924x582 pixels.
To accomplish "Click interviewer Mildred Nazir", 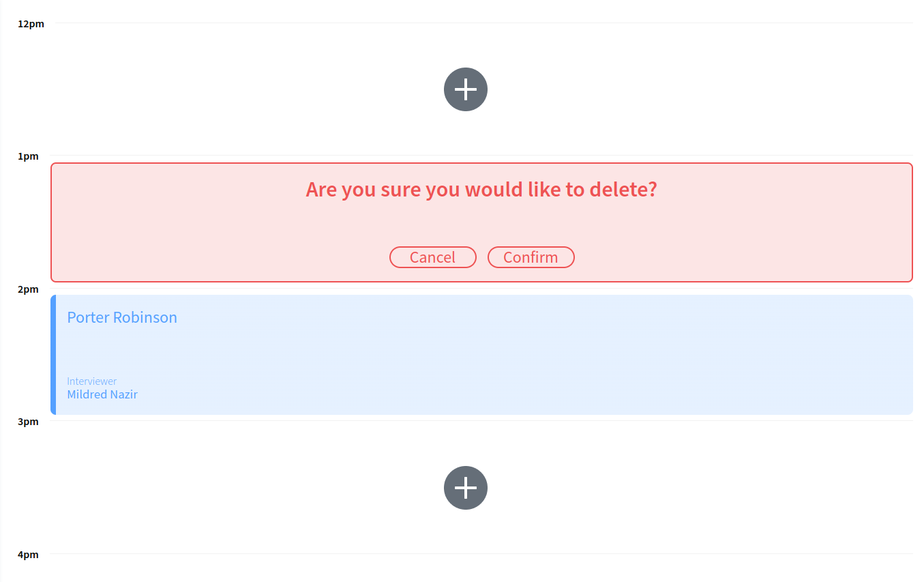I will 102,394.
